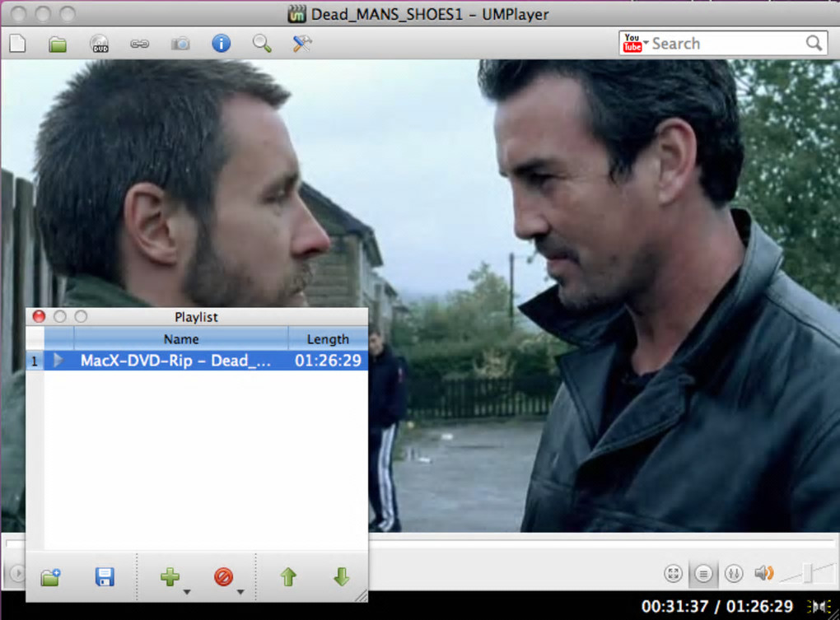Open the equalizer sliders icon
Screen dimensions: 840x620
click(x=734, y=573)
